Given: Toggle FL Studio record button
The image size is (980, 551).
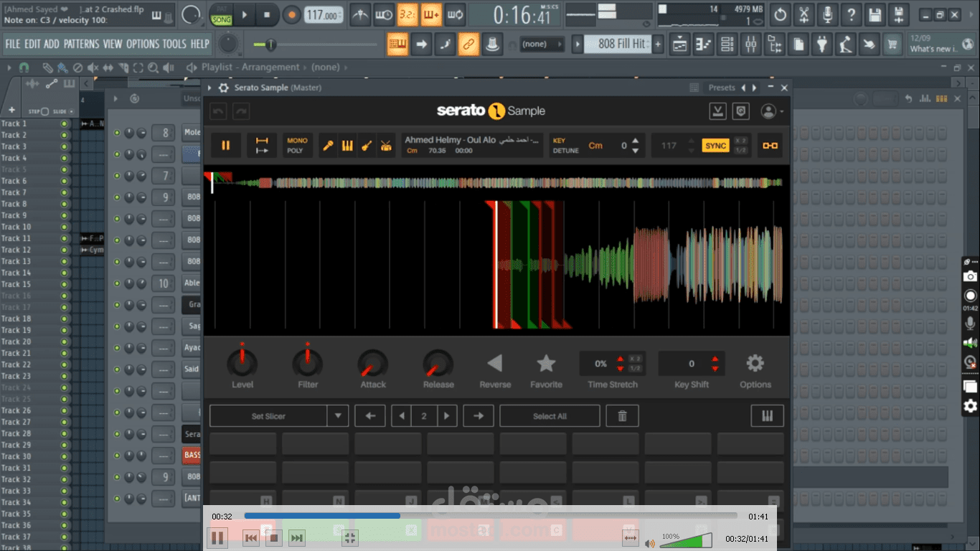Looking at the screenshot, I should (x=291, y=14).
